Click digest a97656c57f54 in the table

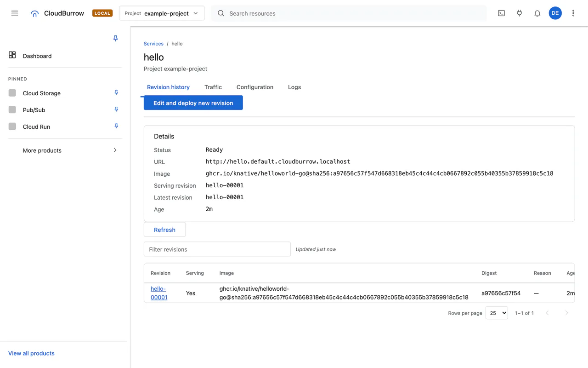tap(501, 293)
